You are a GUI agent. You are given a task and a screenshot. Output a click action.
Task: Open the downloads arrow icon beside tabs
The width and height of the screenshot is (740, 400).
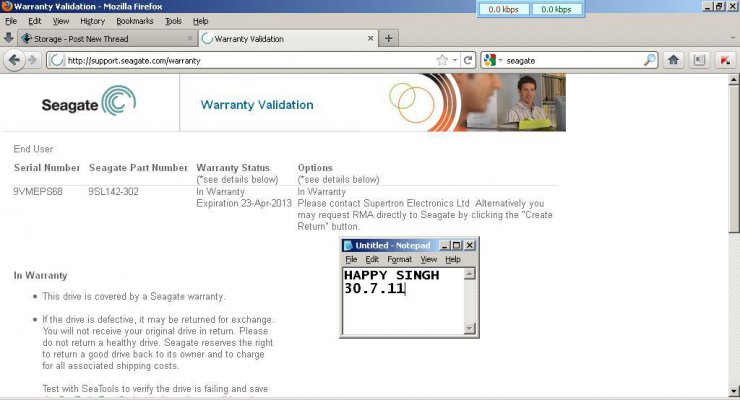point(8,38)
